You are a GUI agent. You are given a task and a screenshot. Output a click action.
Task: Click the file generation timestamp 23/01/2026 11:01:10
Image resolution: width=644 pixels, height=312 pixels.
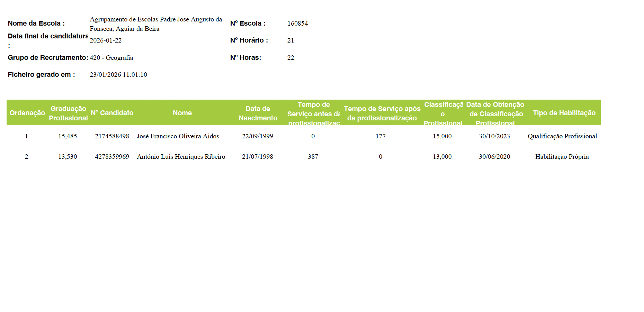(x=118, y=75)
